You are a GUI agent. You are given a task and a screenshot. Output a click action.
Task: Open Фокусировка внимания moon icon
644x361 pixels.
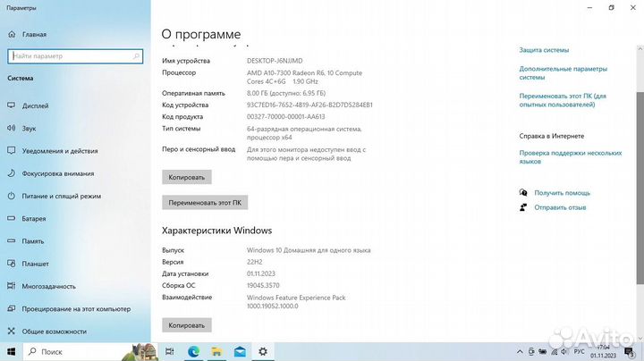12,173
